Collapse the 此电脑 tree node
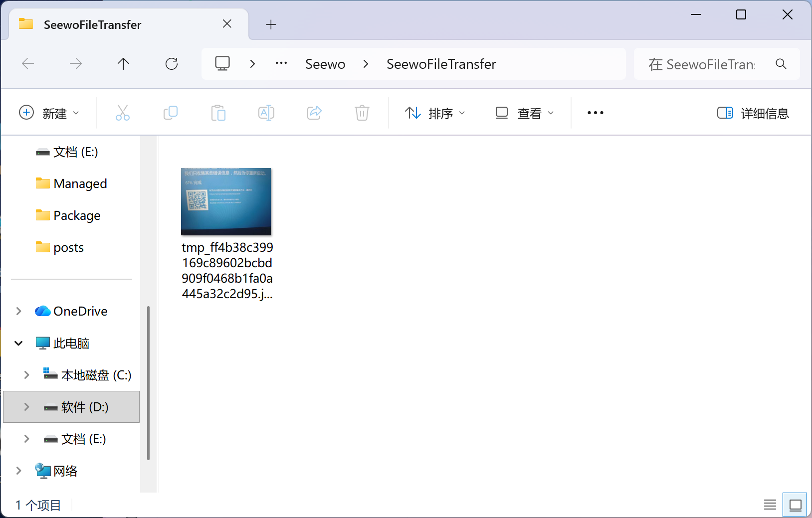 pyautogui.click(x=19, y=343)
